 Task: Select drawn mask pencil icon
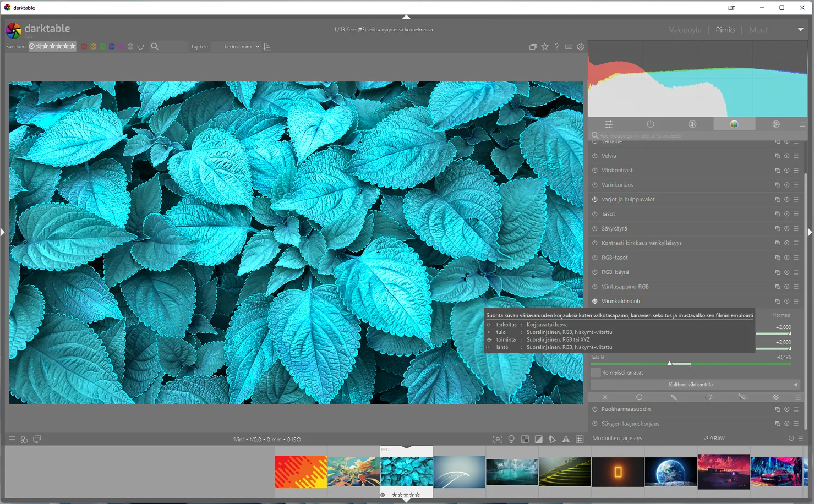(x=674, y=397)
